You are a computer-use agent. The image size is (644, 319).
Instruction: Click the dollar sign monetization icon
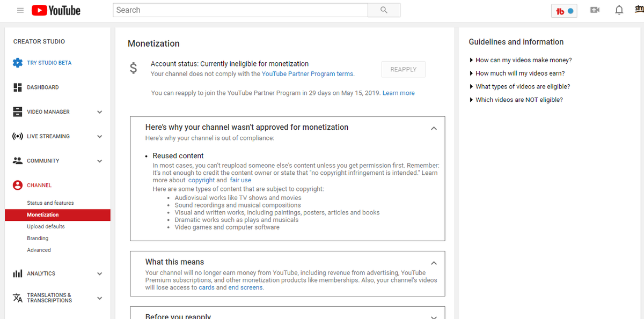click(x=134, y=69)
